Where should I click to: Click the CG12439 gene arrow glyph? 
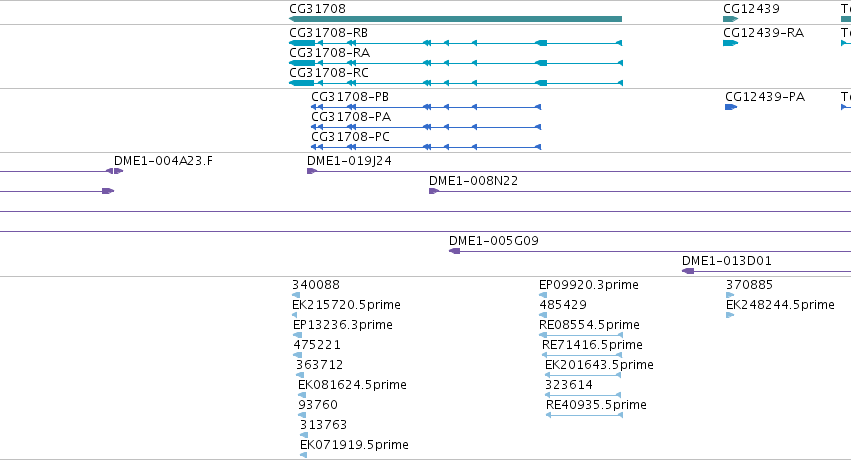[731, 19]
